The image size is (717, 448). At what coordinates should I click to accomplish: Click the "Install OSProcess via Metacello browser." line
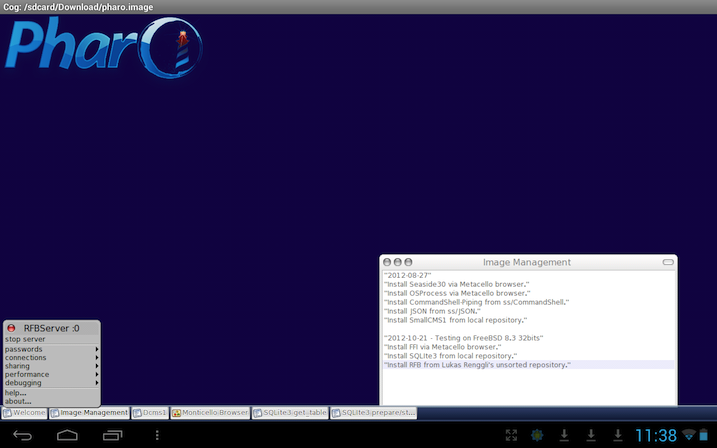click(457, 293)
